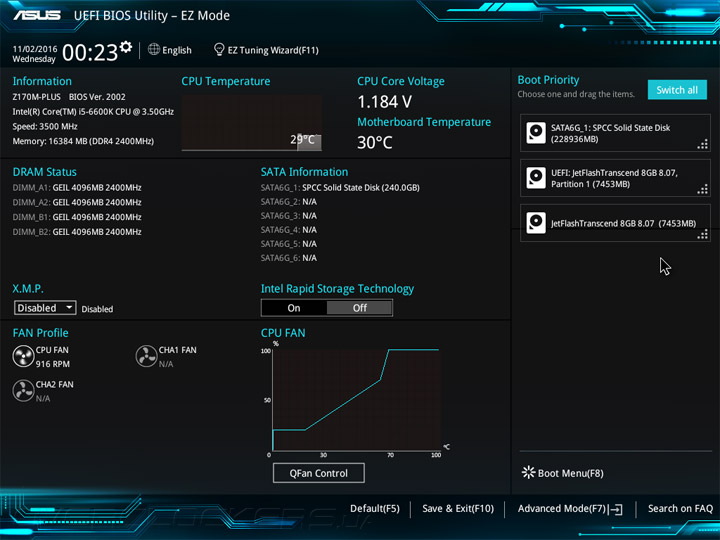Screen dimensions: 720x540
Task: Grab the drag handle on SATA6G_1 boot item
Action: [x=703, y=145]
